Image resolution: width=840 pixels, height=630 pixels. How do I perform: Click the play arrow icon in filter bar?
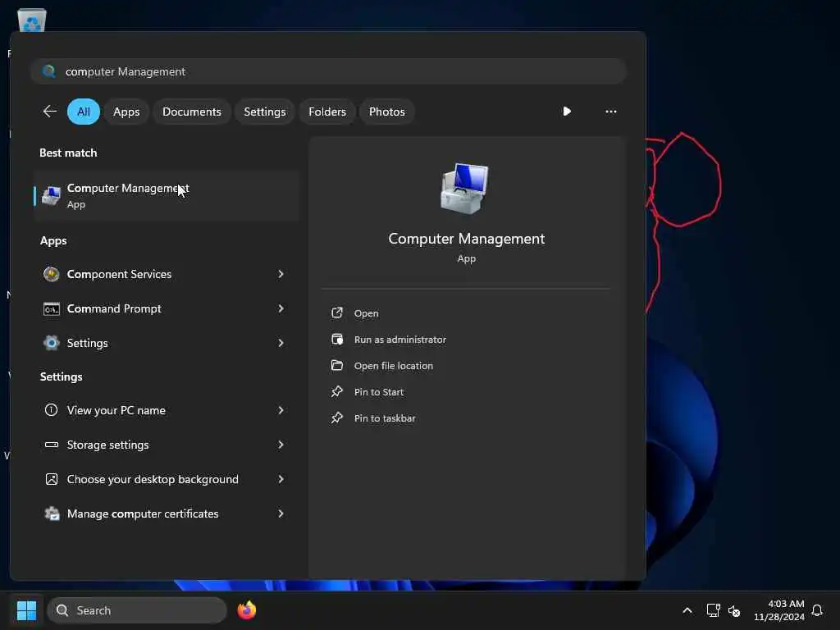pyautogui.click(x=567, y=112)
